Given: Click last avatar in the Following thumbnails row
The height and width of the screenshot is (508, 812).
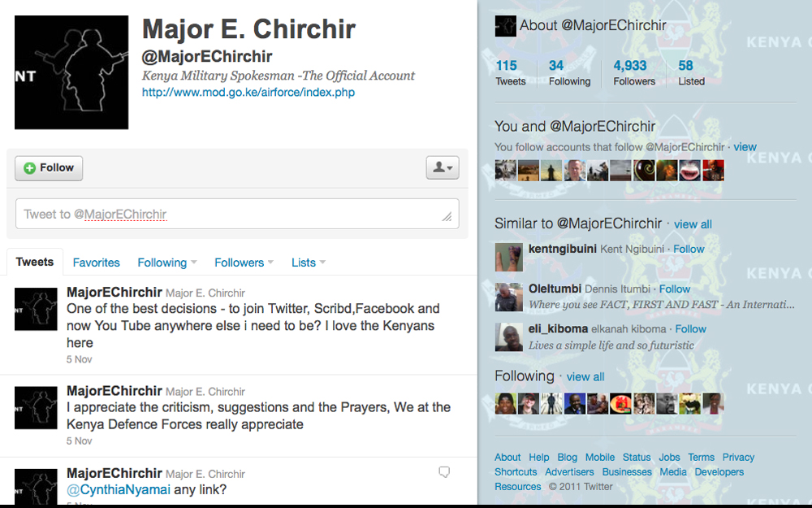Looking at the screenshot, I should (713, 403).
